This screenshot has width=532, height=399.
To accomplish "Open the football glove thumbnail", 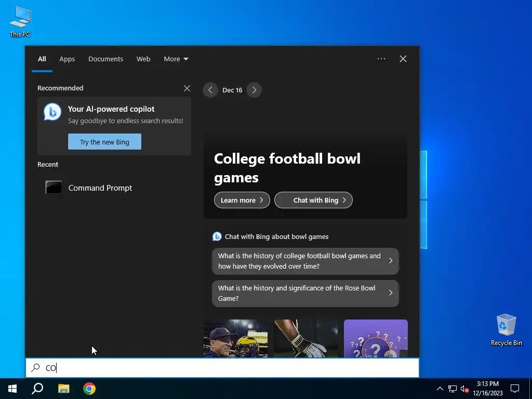I will point(305,338).
